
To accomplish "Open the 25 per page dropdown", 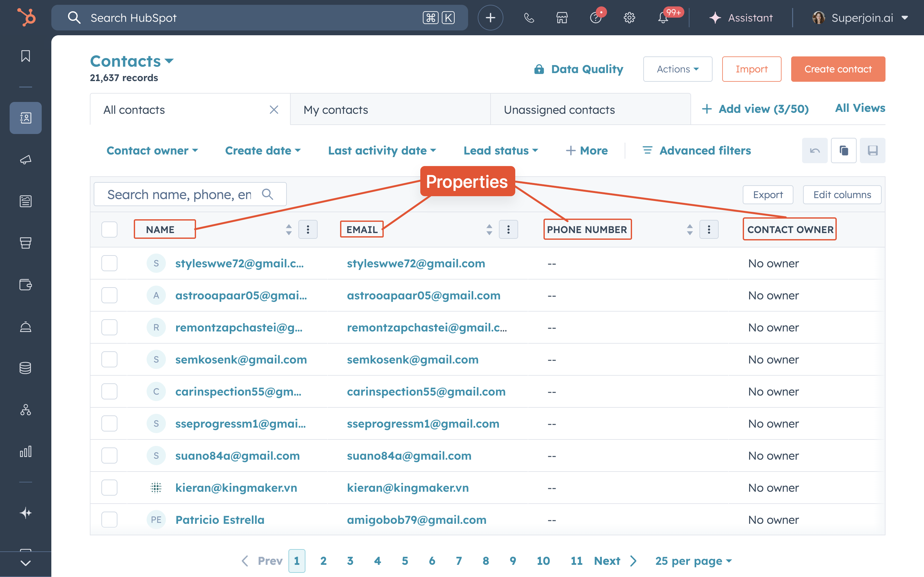I will 693,561.
